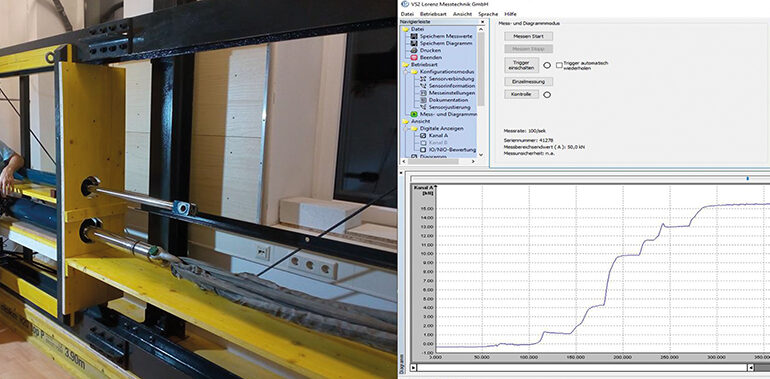The width and height of the screenshot is (770, 379).
Task: Select the Messeinstellungen icon in the tree
Action: pos(423,93)
